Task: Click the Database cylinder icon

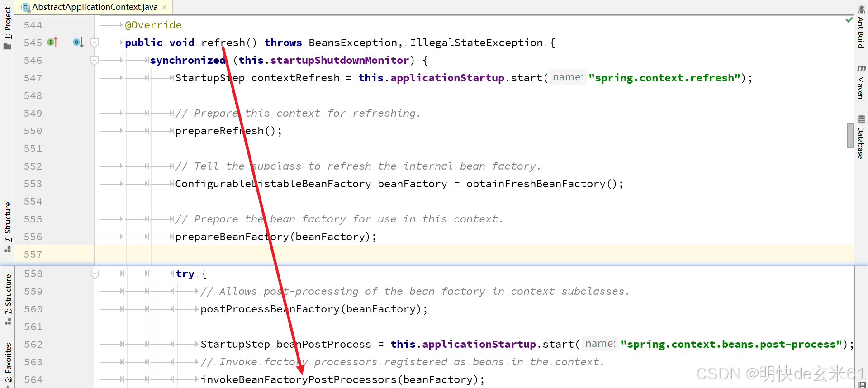Action: pyautogui.click(x=861, y=119)
